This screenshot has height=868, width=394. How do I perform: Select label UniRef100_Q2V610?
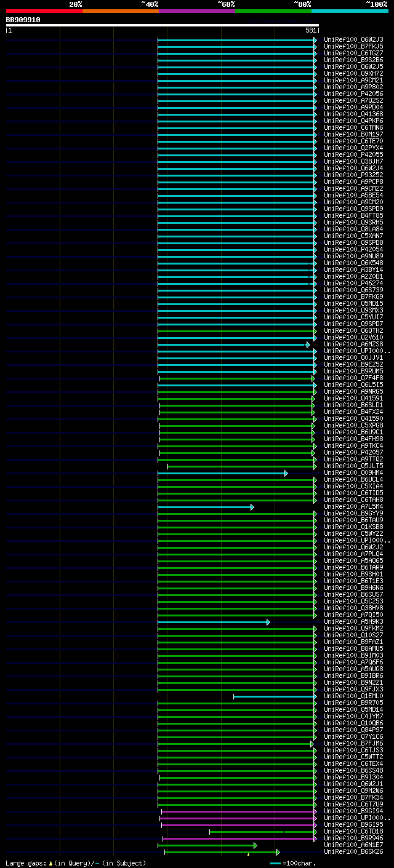[353, 337]
